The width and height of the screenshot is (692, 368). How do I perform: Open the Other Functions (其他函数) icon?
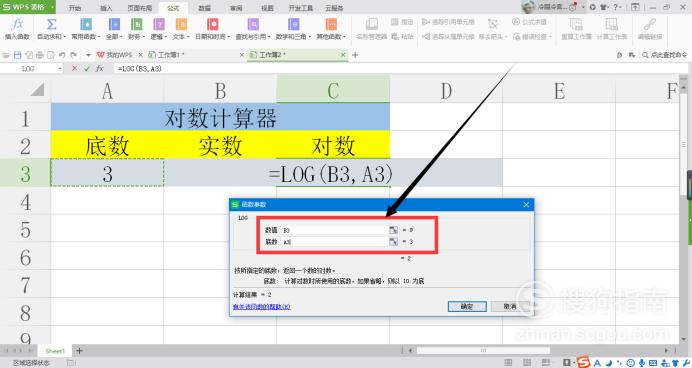[331, 24]
